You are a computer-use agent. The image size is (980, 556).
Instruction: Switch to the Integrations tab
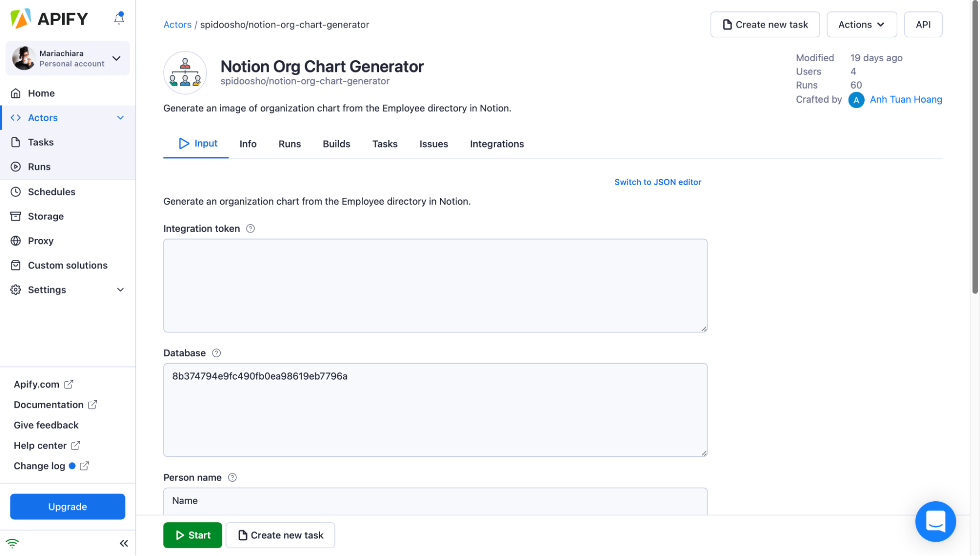pyautogui.click(x=497, y=143)
